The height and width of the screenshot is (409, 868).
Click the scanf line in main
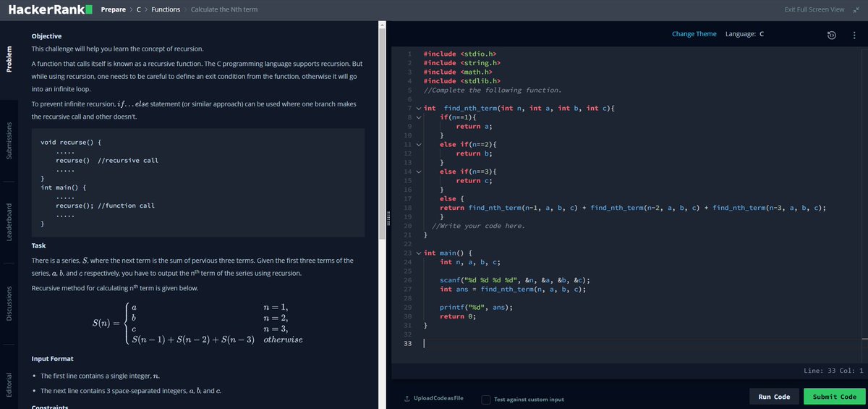coord(516,280)
